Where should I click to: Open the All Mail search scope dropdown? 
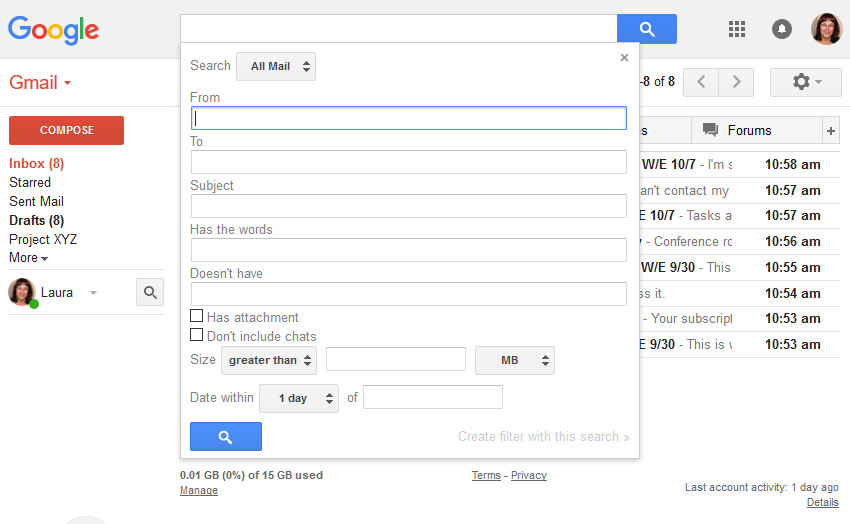276,67
